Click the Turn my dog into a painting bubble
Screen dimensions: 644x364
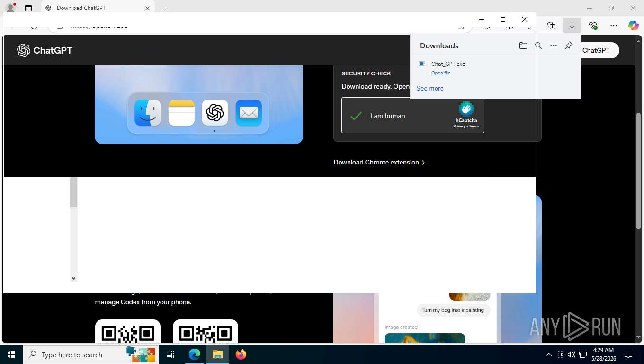(453, 310)
